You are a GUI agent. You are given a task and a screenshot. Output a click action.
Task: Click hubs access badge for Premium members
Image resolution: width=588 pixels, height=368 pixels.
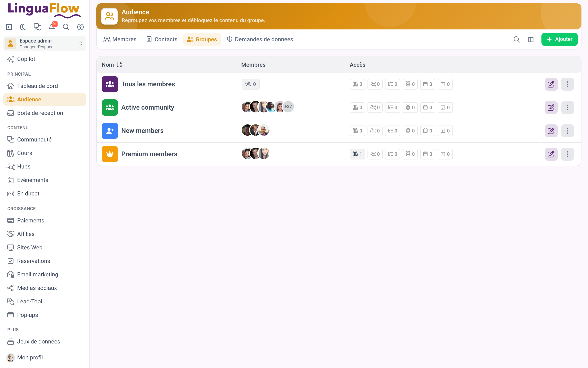pos(375,154)
